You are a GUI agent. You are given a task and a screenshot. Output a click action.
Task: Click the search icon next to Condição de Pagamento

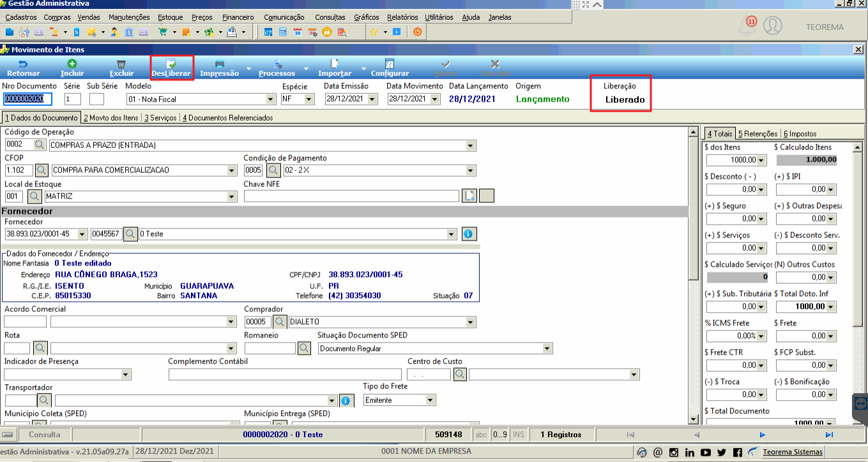pyautogui.click(x=273, y=170)
